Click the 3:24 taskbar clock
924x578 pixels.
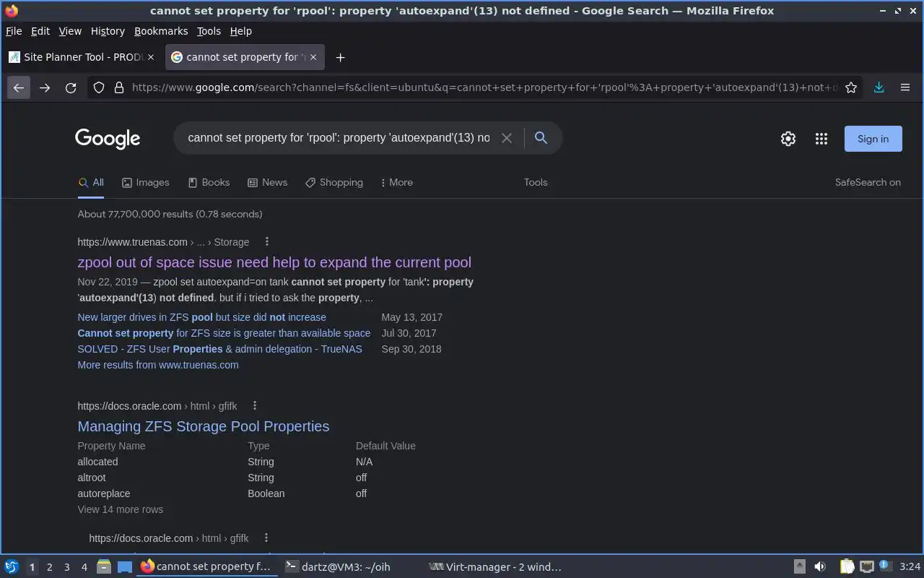tap(910, 567)
